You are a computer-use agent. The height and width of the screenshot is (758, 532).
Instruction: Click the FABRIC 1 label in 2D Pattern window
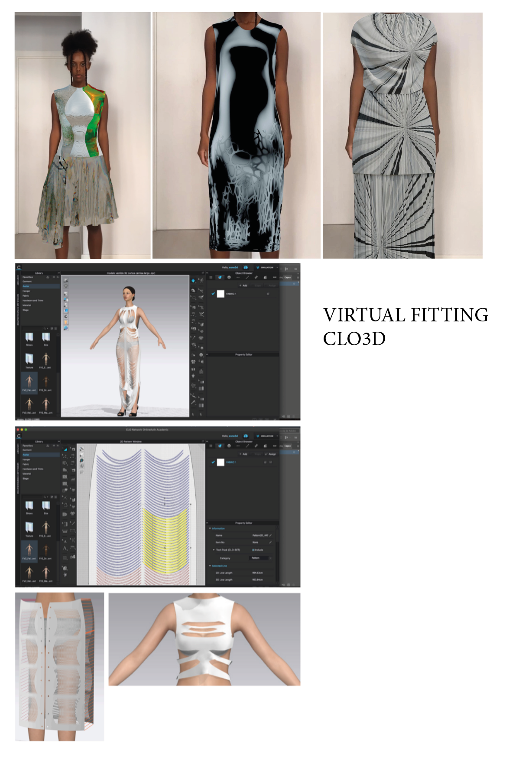(231, 462)
